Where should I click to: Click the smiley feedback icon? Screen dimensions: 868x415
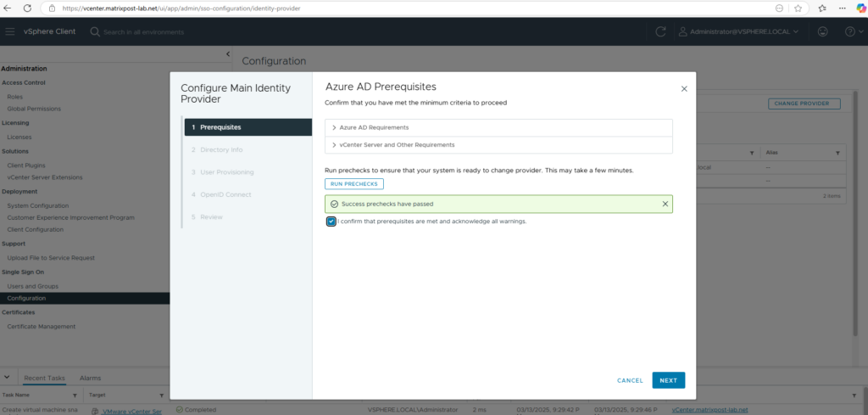[x=822, y=32]
